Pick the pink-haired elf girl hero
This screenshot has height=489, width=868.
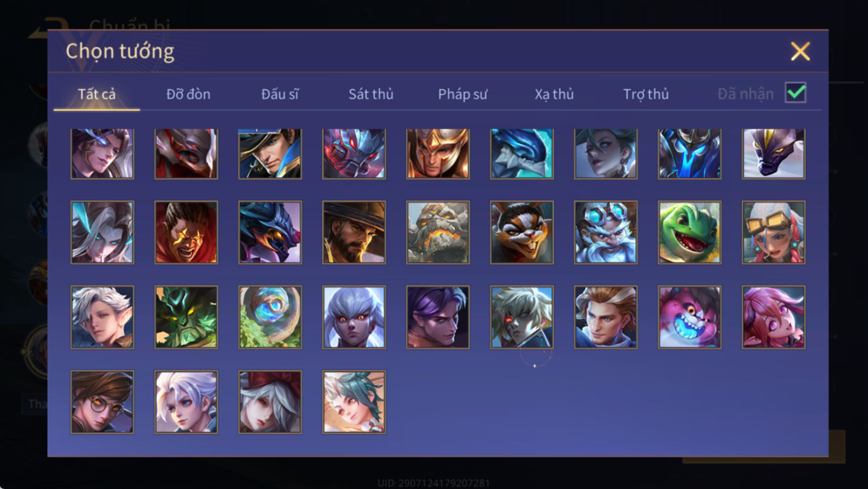(x=774, y=317)
